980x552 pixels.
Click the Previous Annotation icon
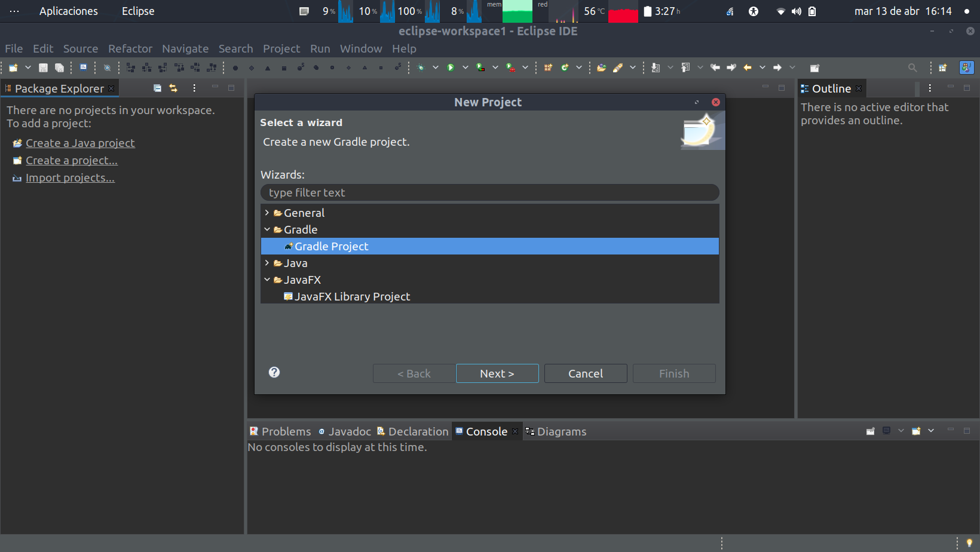pos(685,68)
